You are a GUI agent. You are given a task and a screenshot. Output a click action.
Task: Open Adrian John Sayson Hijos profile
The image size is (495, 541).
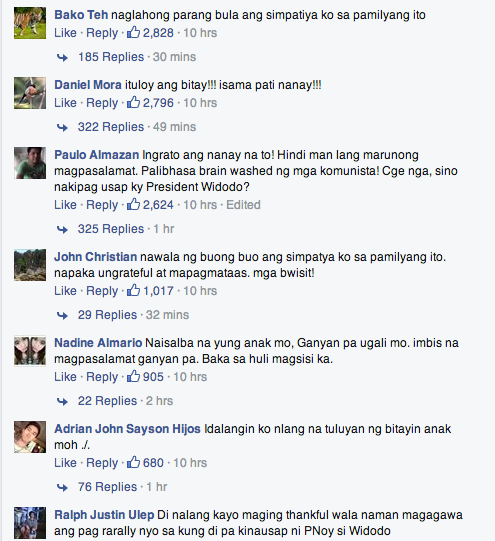127,429
